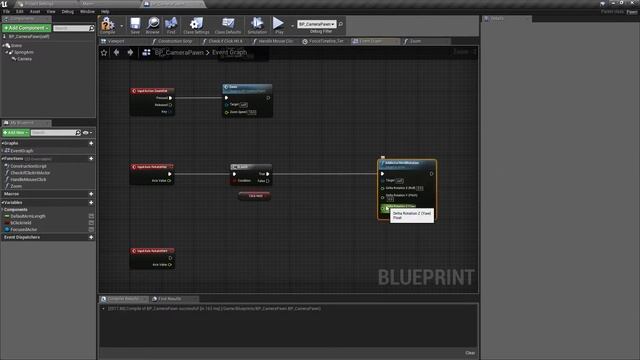Image resolution: width=640 pixels, height=360 pixels.
Task: Click the forward arrow in graph navigation
Action: click(x=130, y=52)
